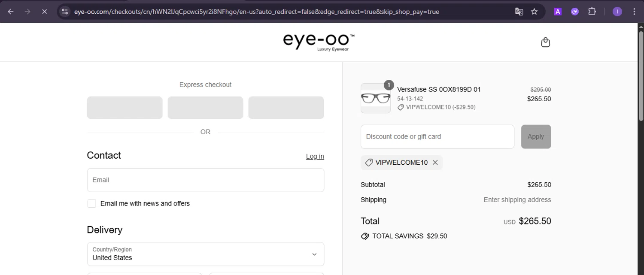This screenshot has height=275, width=644.
Task: Click the Log in link
Action: (315, 156)
